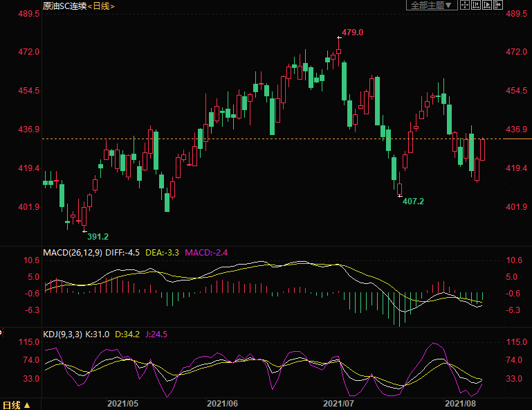532x410 pixels.
Task: Open the 全部主题 dropdown
Action: point(432,5)
